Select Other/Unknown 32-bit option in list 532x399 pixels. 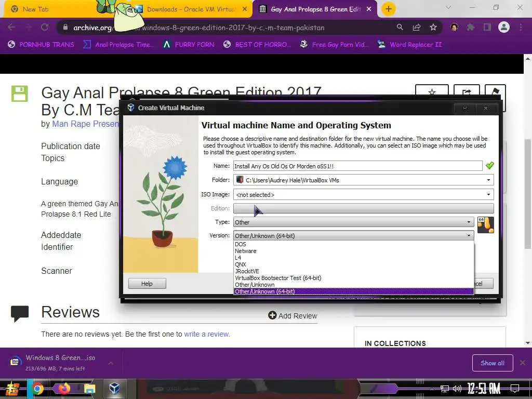tap(353, 285)
